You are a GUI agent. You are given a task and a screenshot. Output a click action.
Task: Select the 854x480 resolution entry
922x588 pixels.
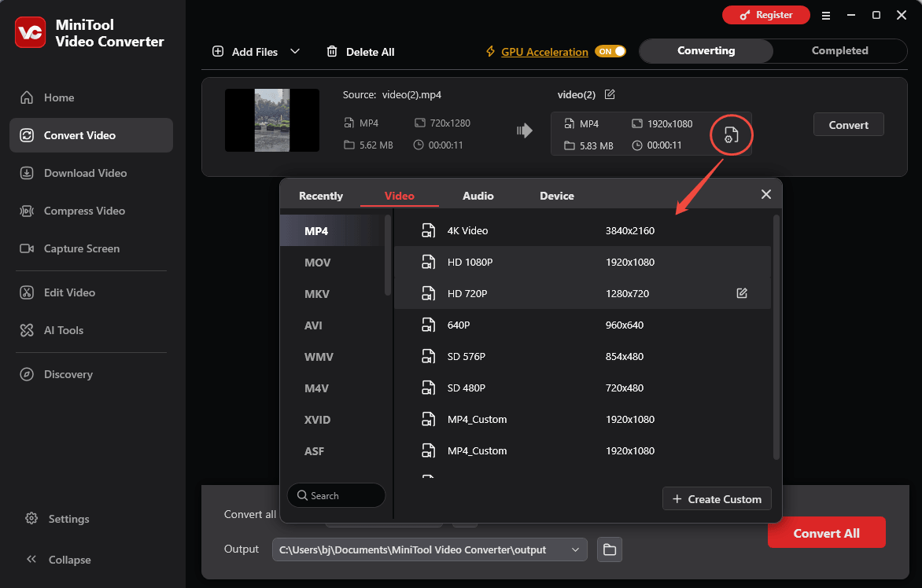pos(625,356)
